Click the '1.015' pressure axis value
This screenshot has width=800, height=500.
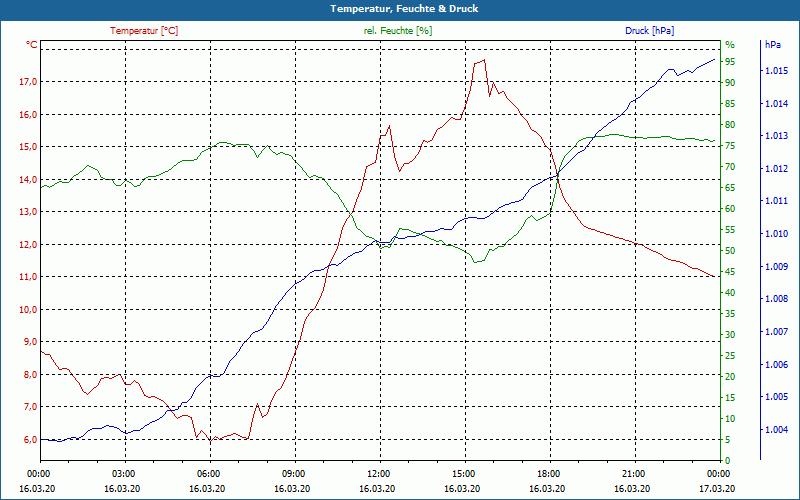coord(777,71)
